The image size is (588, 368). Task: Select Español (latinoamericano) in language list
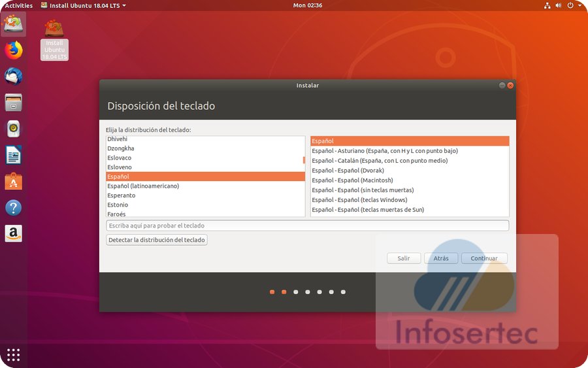pos(143,186)
